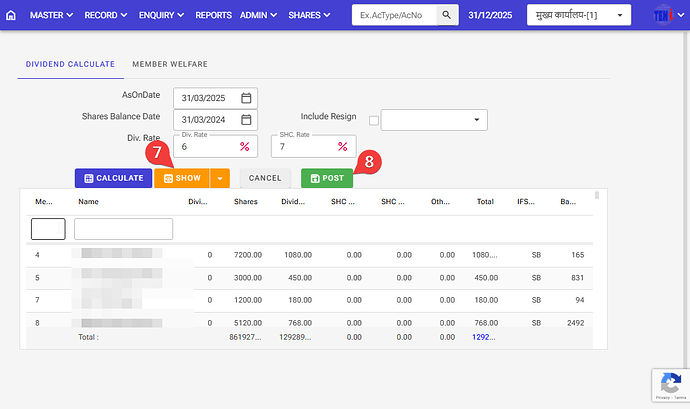Open the AsOnDate calendar picker icon
Screen dimensions: 690x409
click(246, 98)
